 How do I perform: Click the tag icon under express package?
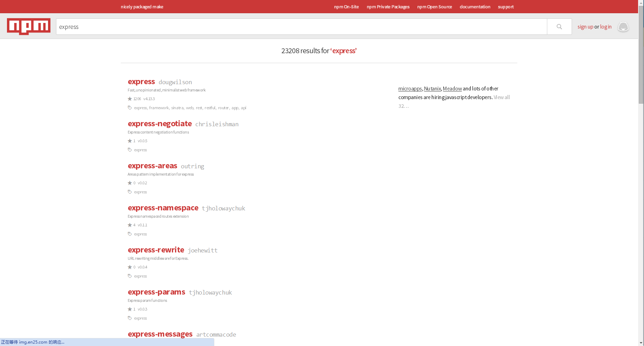coord(130,108)
